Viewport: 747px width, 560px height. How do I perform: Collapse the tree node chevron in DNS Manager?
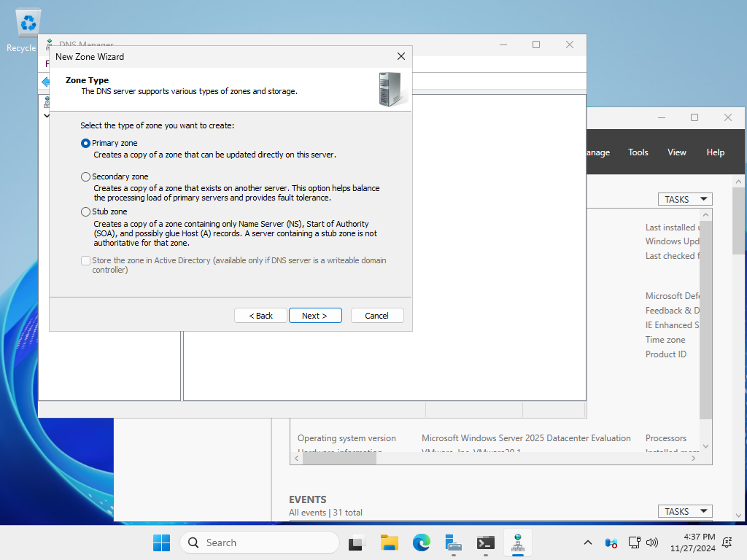tap(46, 116)
